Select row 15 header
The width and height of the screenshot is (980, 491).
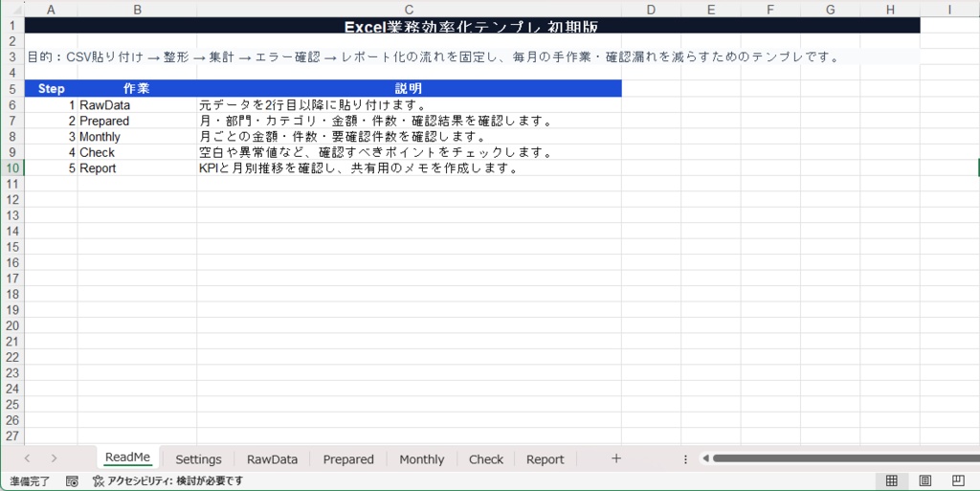pyautogui.click(x=11, y=247)
